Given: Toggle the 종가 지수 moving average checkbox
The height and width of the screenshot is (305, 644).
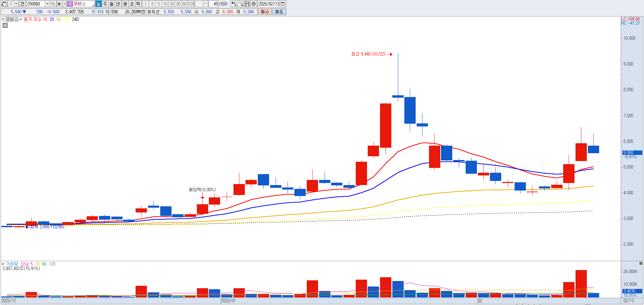Looking at the screenshot, I should click(x=21, y=19).
